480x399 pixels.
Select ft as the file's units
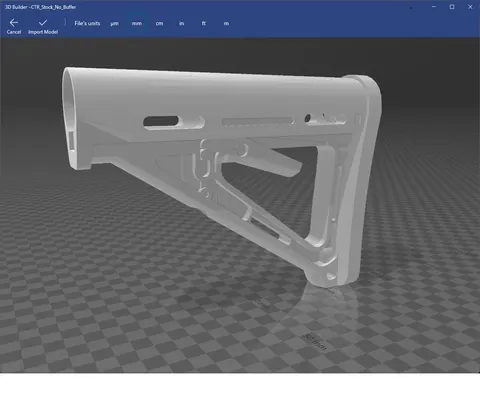[204, 23]
